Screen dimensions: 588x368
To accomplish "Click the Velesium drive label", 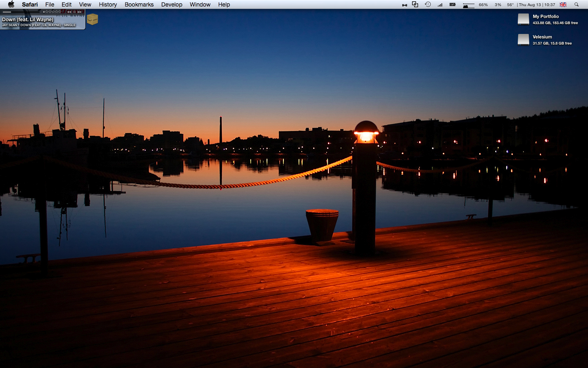I will tap(542, 37).
